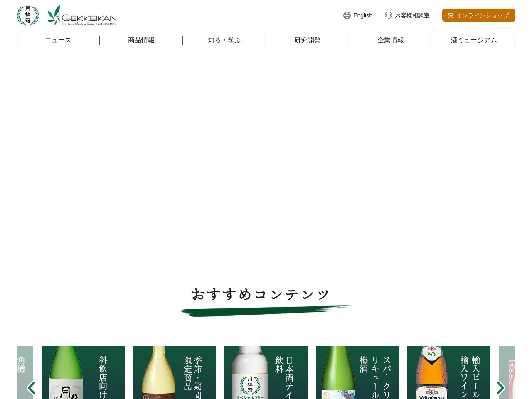Show previous carousel items with left arrow
Screen dimensions: 532x399
click(31, 388)
